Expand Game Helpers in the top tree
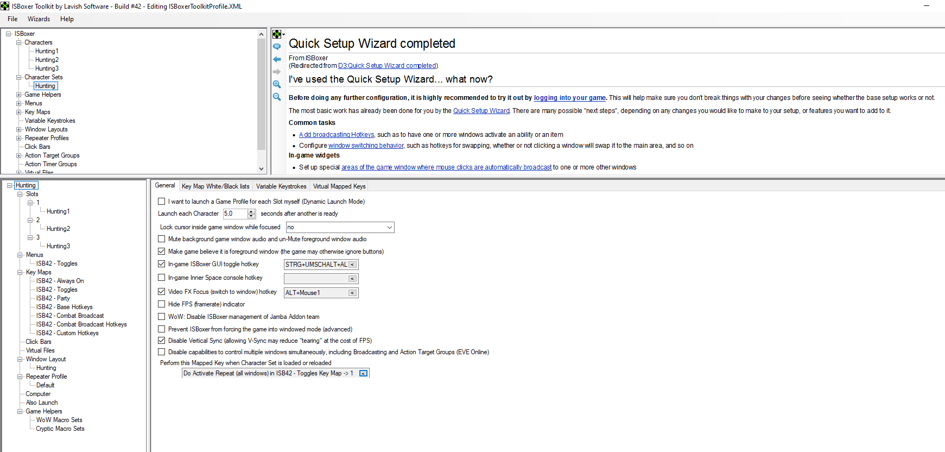Screen dimensions: 945x452 (x=19, y=95)
